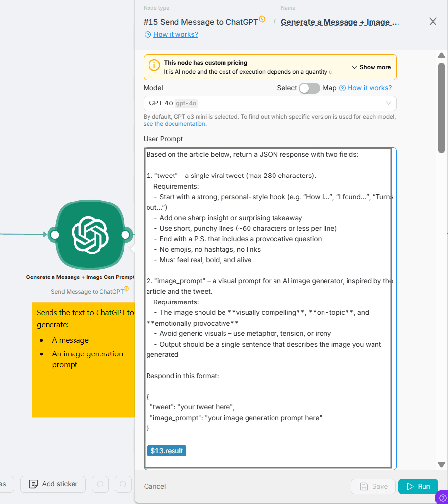The height and width of the screenshot is (504, 448).
Task: Close the node settings panel
Action: tap(433, 22)
